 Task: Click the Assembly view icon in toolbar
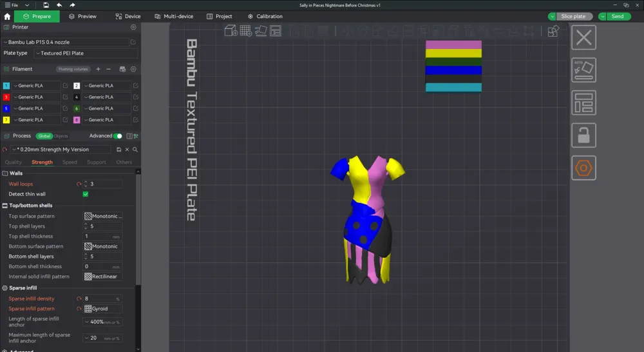pyautogui.click(x=553, y=31)
